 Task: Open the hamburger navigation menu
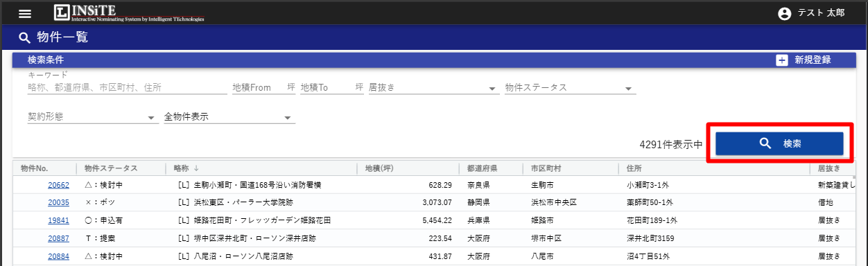25,14
